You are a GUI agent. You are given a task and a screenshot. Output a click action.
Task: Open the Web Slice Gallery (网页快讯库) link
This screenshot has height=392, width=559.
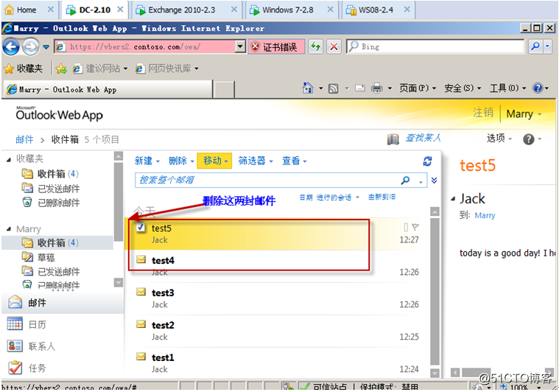166,69
